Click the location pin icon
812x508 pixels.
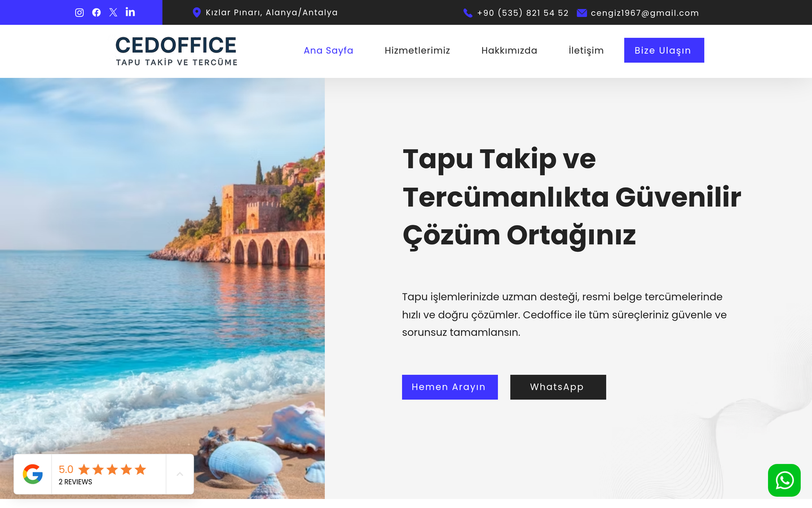pyautogui.click(x=197, y=12)
